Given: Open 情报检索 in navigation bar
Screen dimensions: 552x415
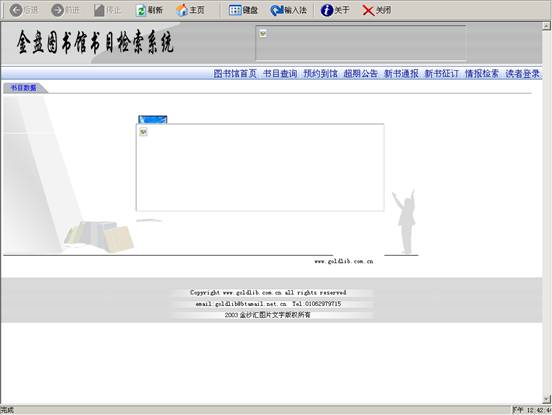Looking at the screenshot, I should (482, 74).
